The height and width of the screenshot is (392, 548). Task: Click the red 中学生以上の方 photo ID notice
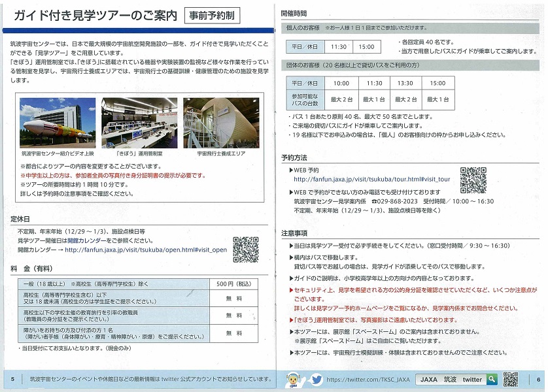(113, 176)
